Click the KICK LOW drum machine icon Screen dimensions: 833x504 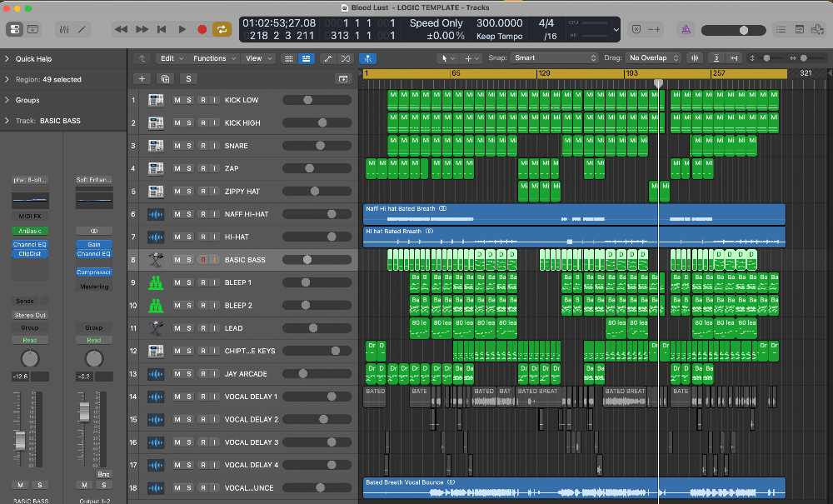156,100
